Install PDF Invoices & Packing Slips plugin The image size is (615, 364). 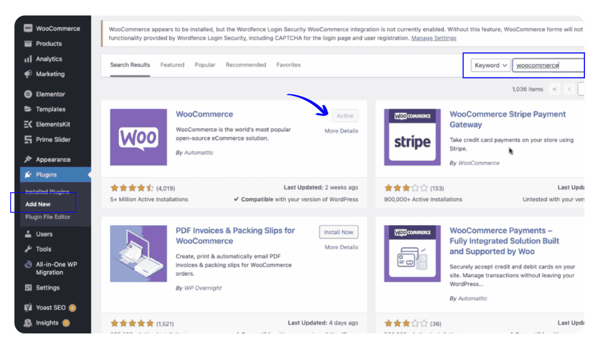339,232
